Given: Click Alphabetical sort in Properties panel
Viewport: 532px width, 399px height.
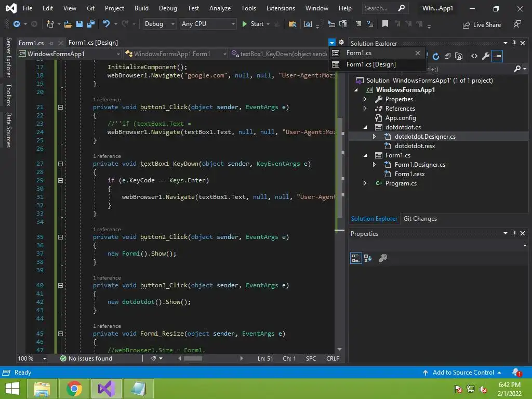Looking at the screenshot, I should (x=367, y=258).
